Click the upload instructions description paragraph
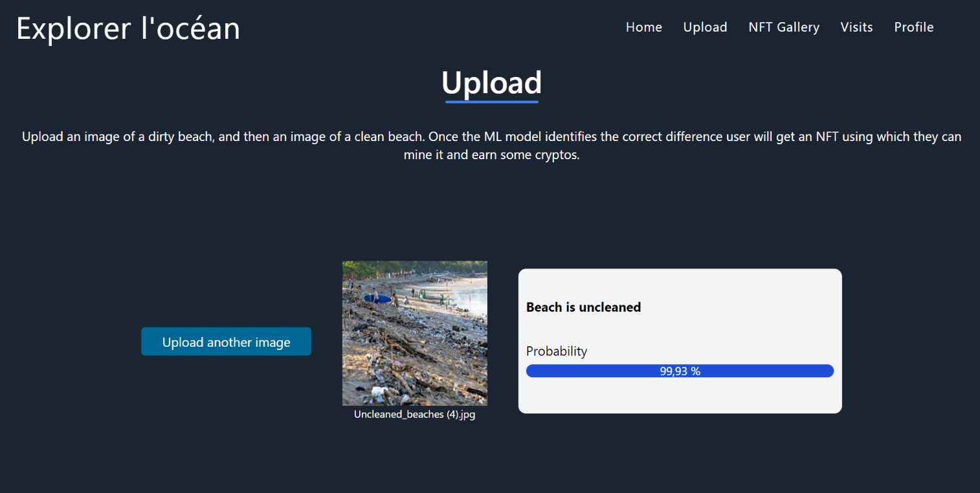This screenshot has width=980, height=493. click(491, 146)
